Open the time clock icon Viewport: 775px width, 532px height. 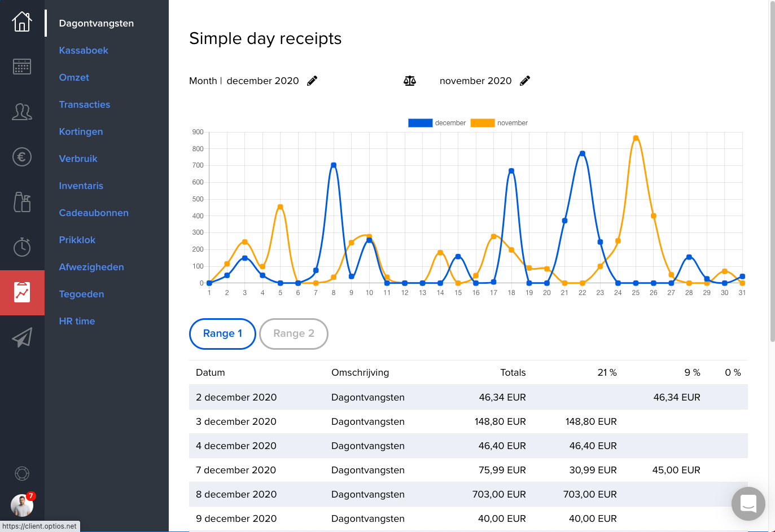[x=22, y=247]
